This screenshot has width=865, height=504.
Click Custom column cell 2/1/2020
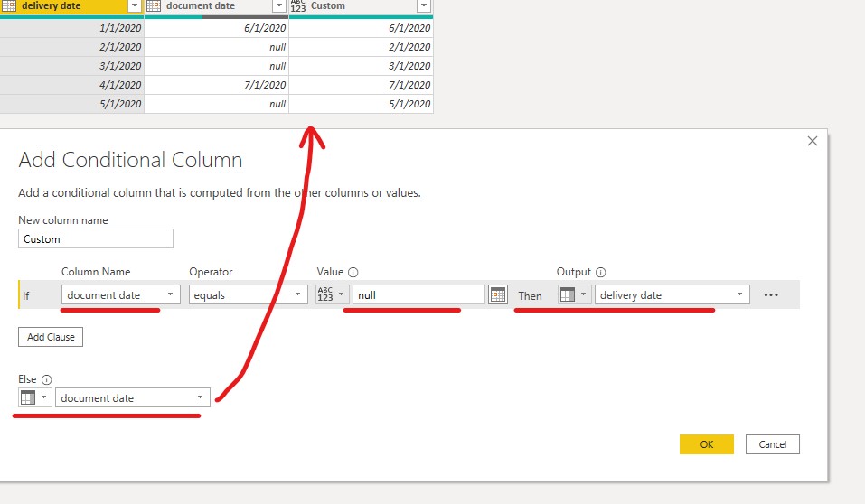click(x=362, y=48)
